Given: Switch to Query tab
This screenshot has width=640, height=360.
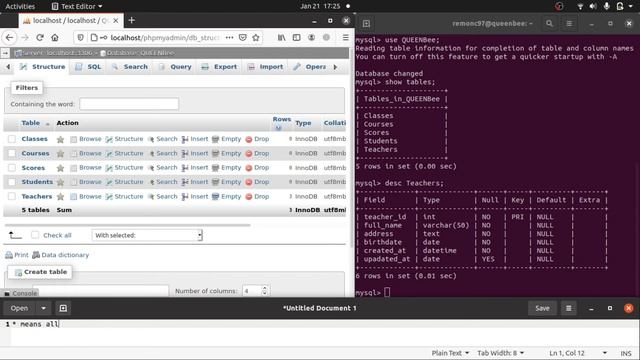Looking at the screenshot, I should click(x=176, y=67).
